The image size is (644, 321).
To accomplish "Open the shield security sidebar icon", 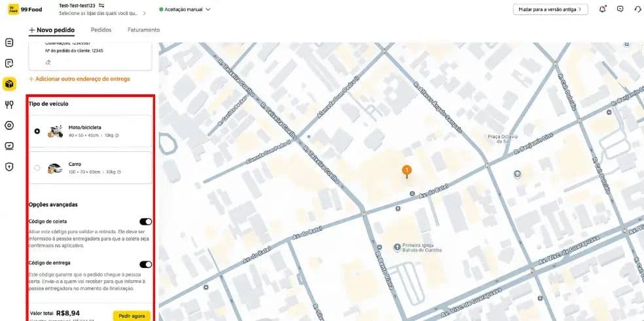I will (x=9, y=166).
